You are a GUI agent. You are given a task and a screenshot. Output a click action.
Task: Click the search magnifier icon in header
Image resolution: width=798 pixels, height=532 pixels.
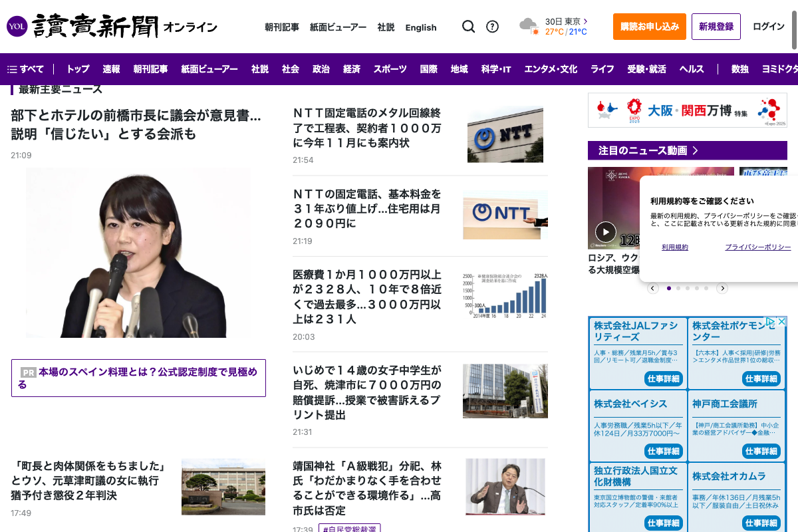468,27
